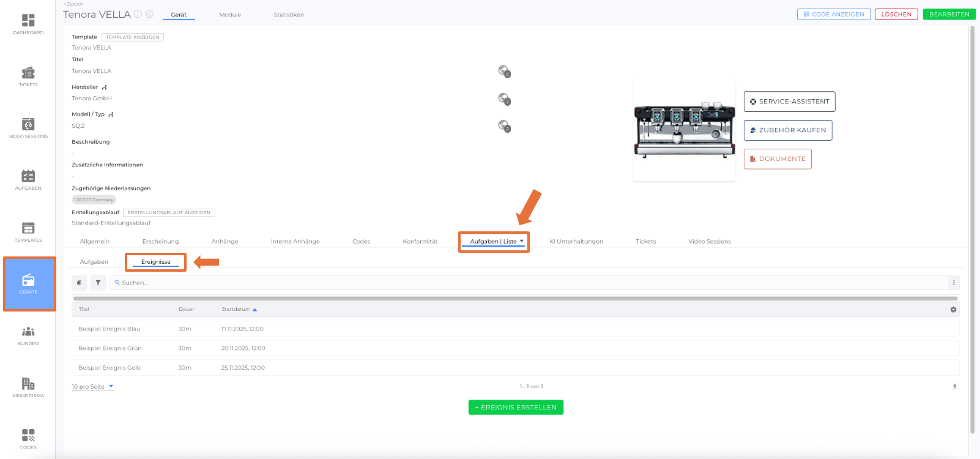Switch to the Statistiken tab
The width and height of the screenshot is (980, 459).
pyautogui.click(x=289, y=15)
